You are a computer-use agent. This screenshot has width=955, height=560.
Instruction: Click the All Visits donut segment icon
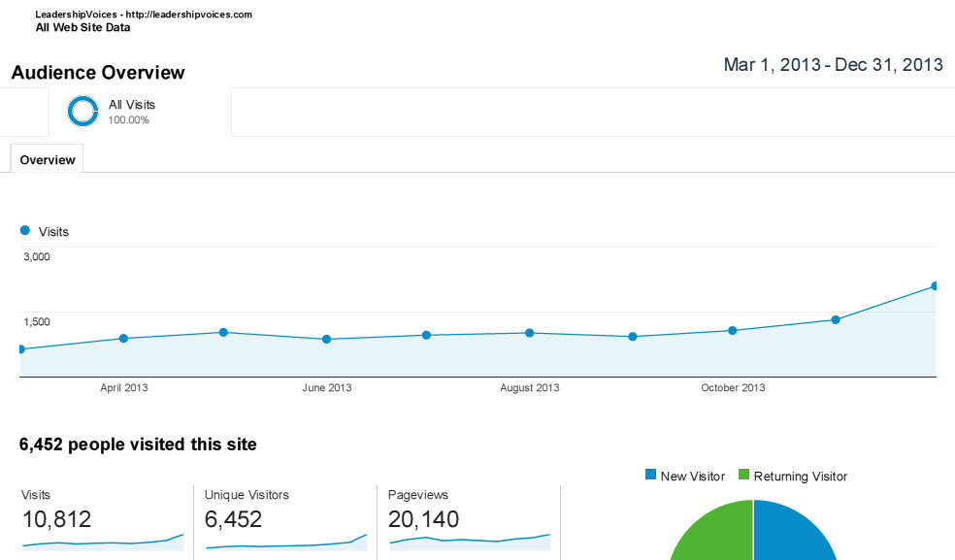[82, 112]
